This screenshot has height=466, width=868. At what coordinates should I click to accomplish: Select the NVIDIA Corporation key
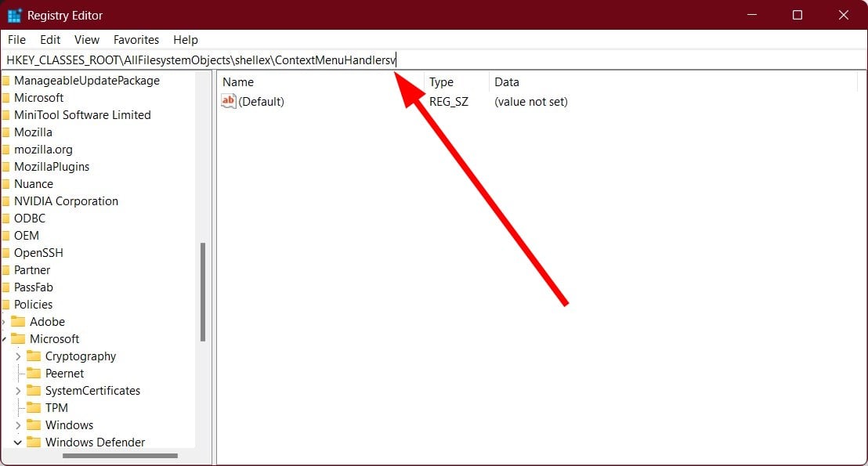[66, 201]
